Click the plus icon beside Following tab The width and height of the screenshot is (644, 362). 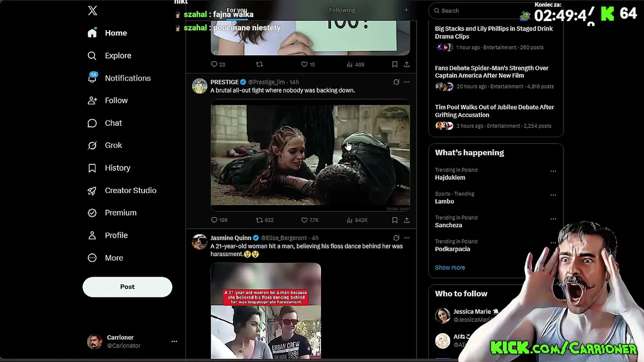[406, 10]
